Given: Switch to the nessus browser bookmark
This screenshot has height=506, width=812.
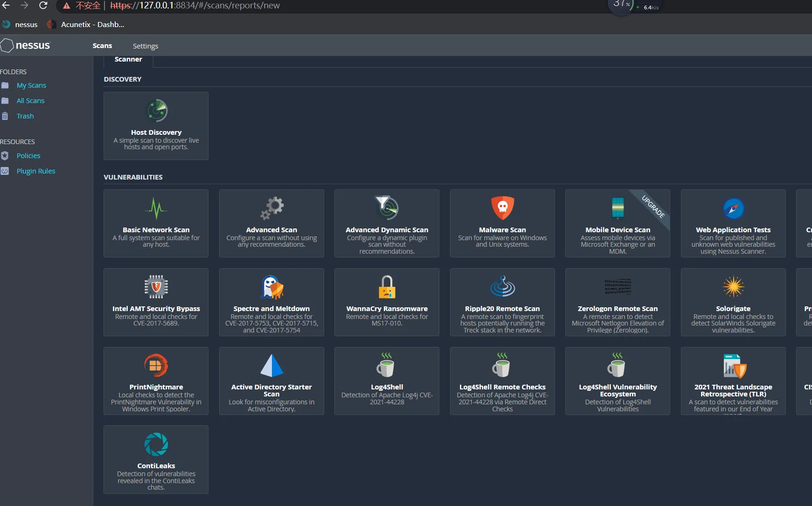Looking at the screenshot, I should [x=20, y=24].
